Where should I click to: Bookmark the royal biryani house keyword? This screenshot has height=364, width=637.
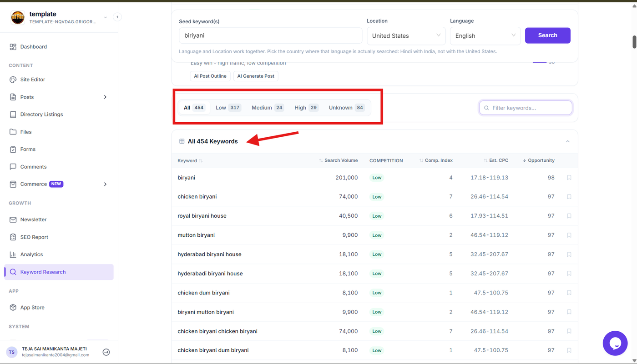pyautogui.click(x=569, y=216)
